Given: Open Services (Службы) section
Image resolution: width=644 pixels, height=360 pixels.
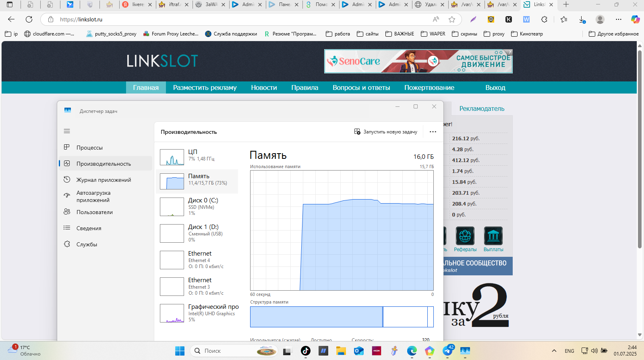Looking at the screenshot, I should click(87, 244).
